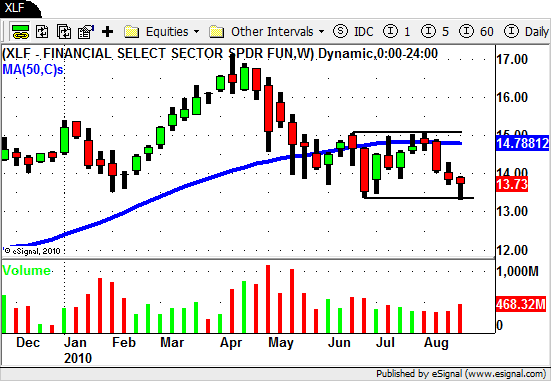551x381 pixels.
Task: Open the Equities folder dropdown
Action: [x=162, y=32]
